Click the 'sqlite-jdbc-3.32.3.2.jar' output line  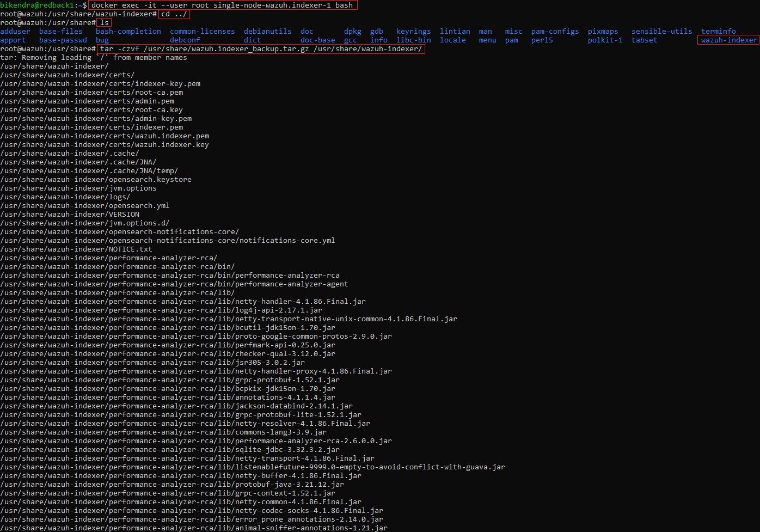pos(170,449)
